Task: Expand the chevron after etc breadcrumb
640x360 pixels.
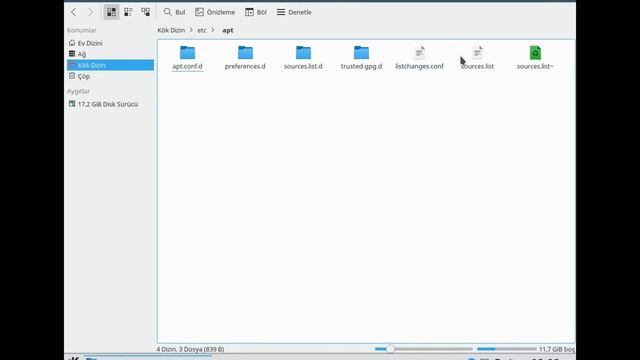Action: 213,30
